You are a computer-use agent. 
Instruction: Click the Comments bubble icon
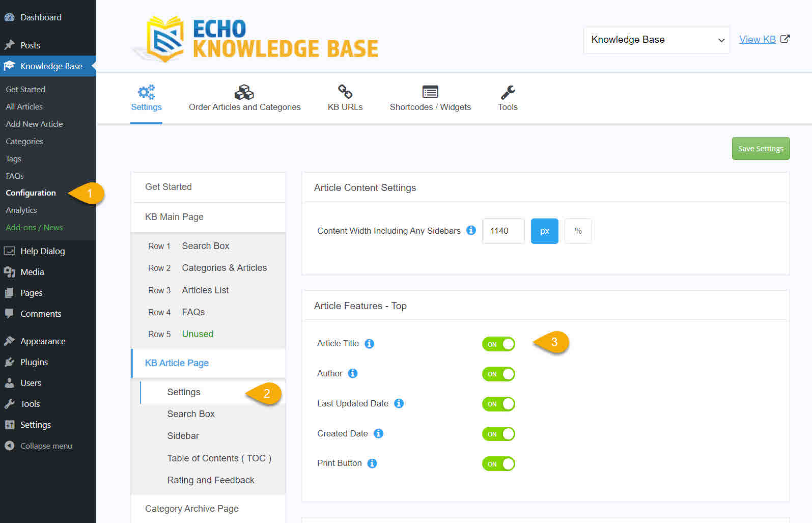pos(9,313)
